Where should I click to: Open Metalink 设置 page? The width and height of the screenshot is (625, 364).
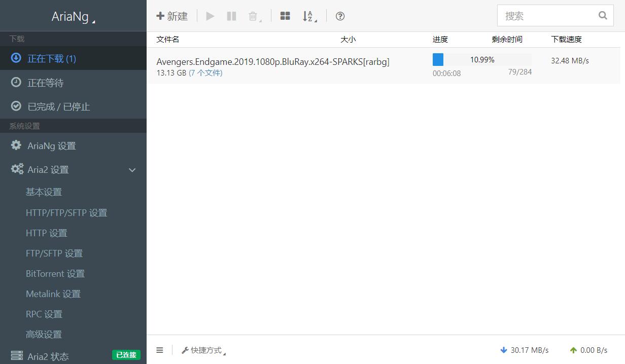point(53,294)
